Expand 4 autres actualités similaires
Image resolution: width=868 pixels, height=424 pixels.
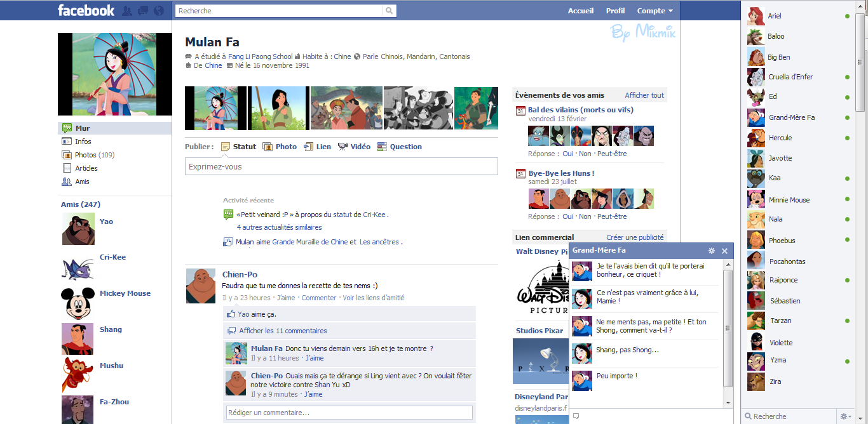click(x=279, y=227)
